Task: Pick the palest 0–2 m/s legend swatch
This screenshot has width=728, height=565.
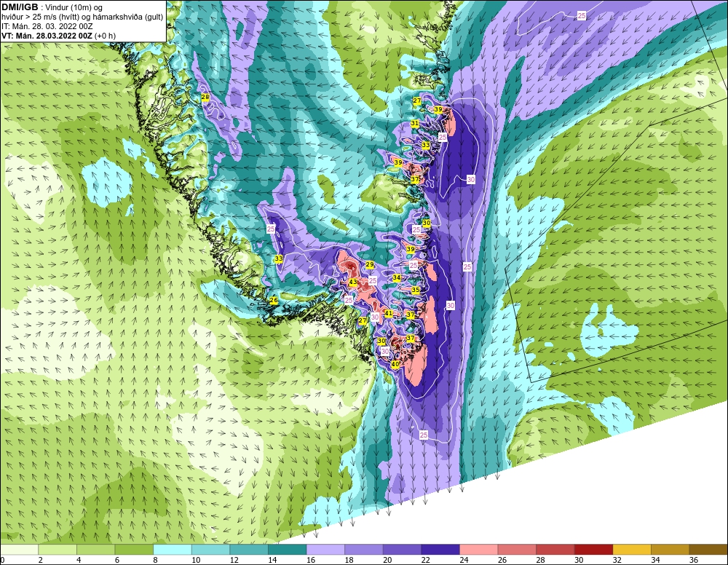Action: click(x=19, y=550)
